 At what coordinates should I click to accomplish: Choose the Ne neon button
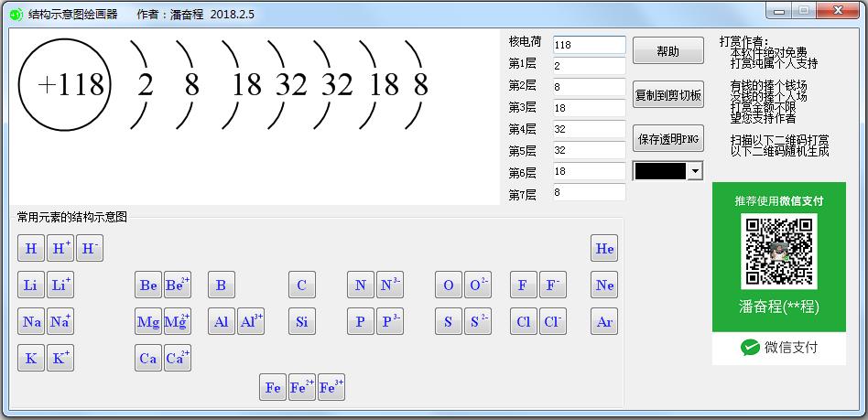604,285
